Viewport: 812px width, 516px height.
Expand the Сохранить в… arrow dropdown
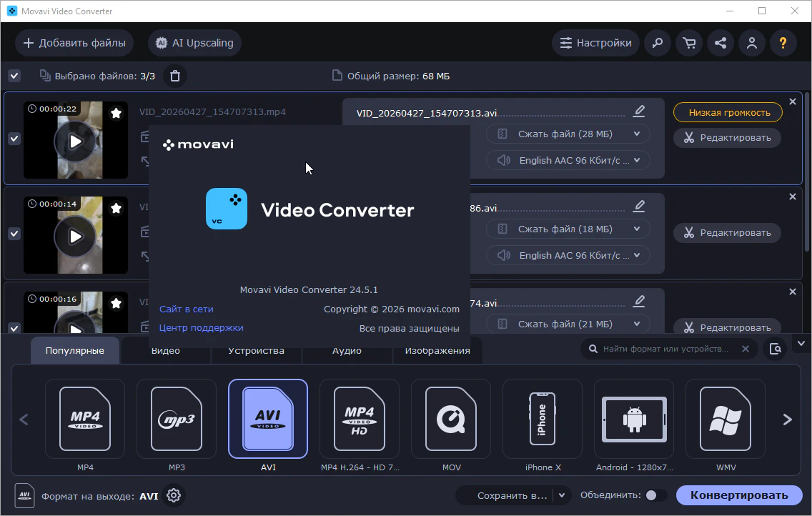[562, 495]
